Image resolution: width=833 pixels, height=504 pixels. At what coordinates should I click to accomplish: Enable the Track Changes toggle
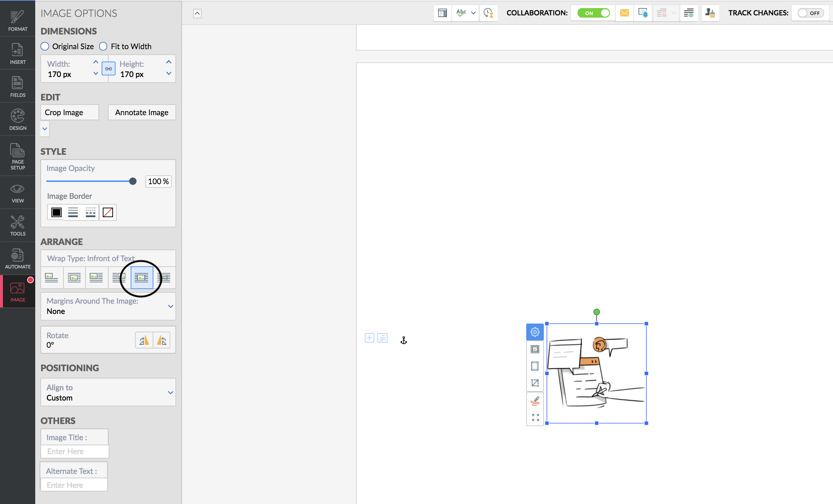pos(811,13)
